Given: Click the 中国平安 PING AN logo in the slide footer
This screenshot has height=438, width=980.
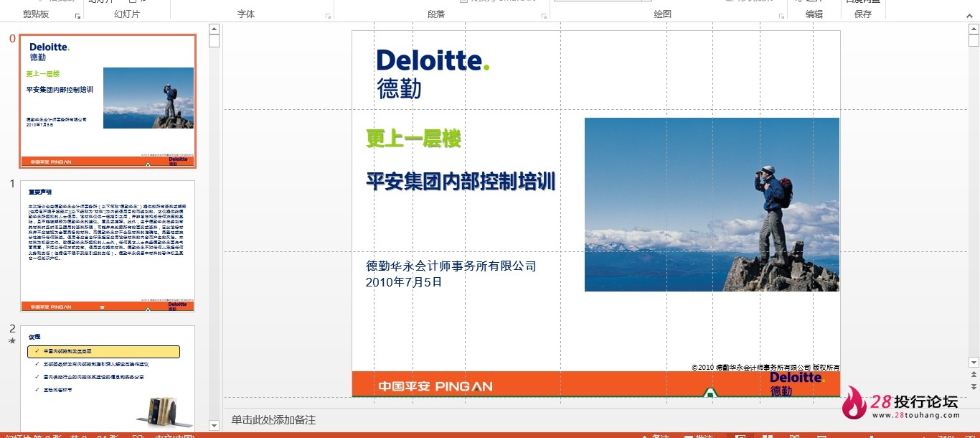Looking at the screenshot, I should pos(435,386).
